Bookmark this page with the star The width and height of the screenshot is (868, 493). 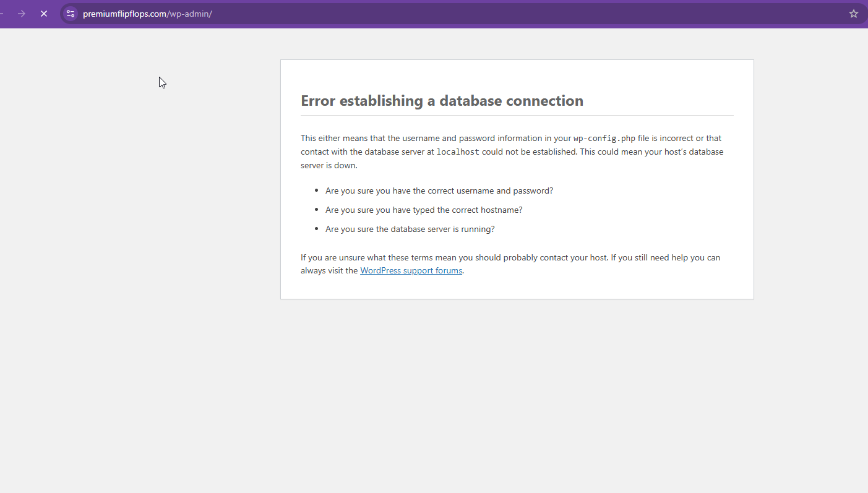coord(854,14)
